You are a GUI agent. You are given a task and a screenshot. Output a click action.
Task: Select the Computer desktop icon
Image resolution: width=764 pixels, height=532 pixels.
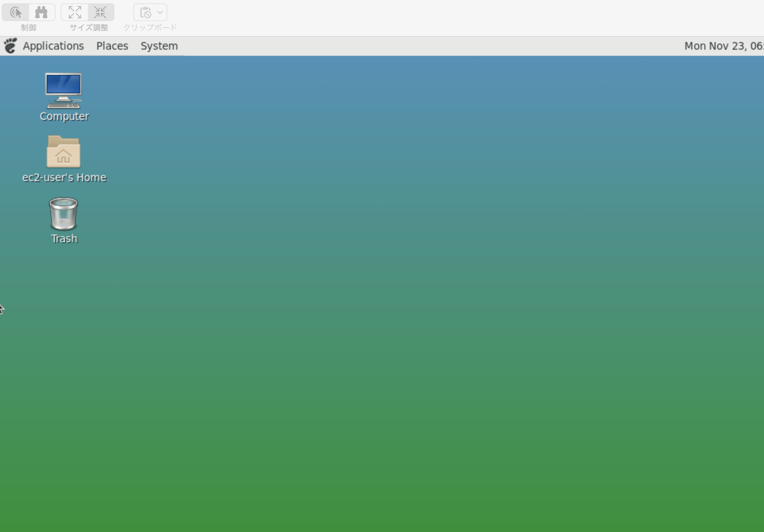click(63, 91)
